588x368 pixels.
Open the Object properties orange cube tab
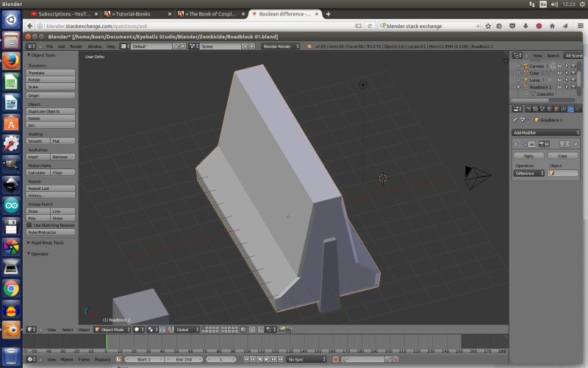click(x=556, y=109)
